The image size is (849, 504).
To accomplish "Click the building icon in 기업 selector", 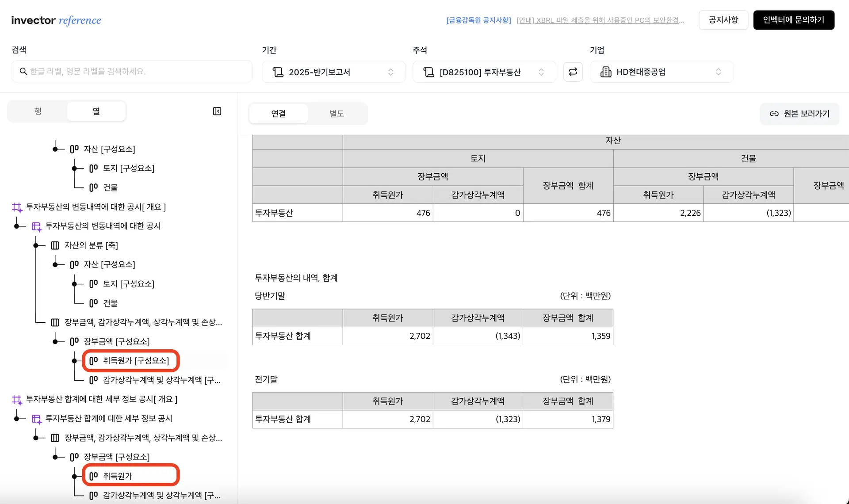I will click(606, 72).
